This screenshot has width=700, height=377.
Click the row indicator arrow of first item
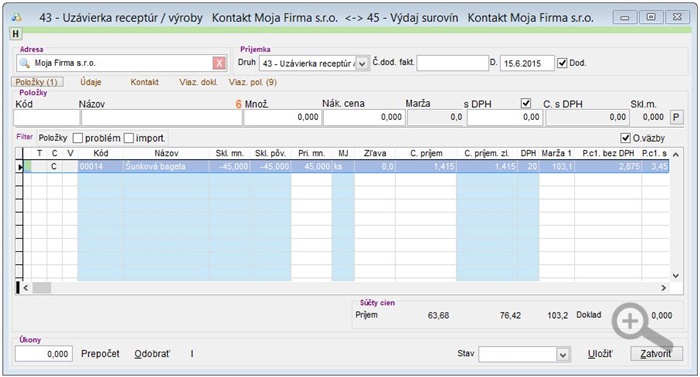[x=20, y=167]
